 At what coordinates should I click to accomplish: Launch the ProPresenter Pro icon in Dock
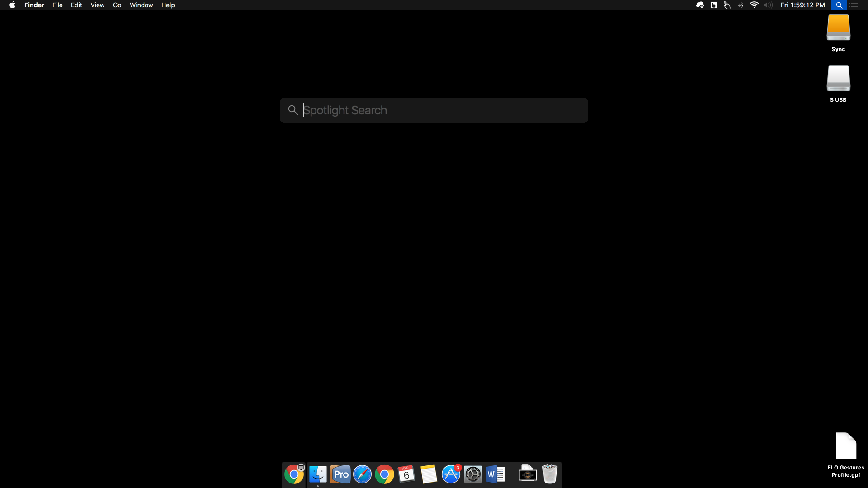point(340,474)
